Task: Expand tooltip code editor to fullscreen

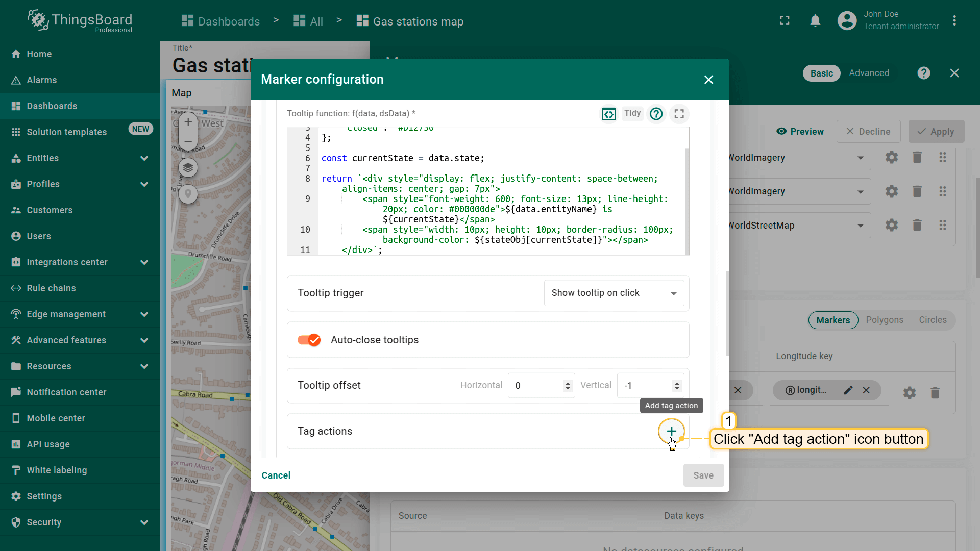Action: click(679, 114)
